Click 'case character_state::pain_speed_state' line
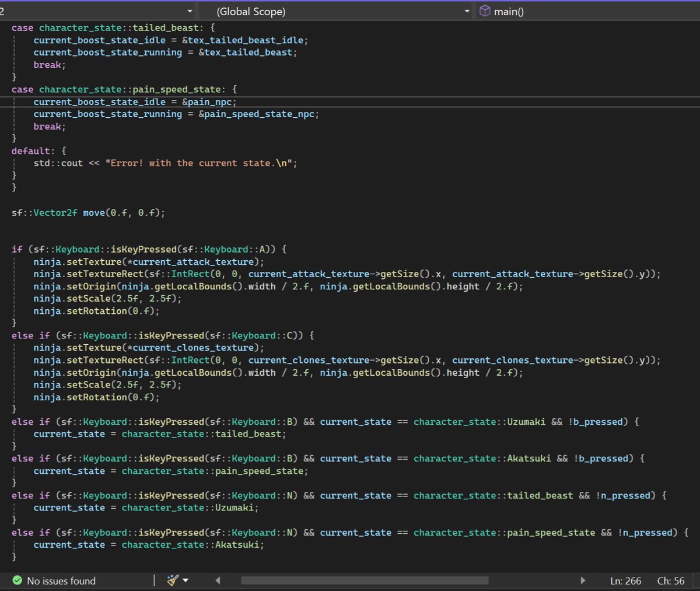Screen dimensions: 700x591 124,90
